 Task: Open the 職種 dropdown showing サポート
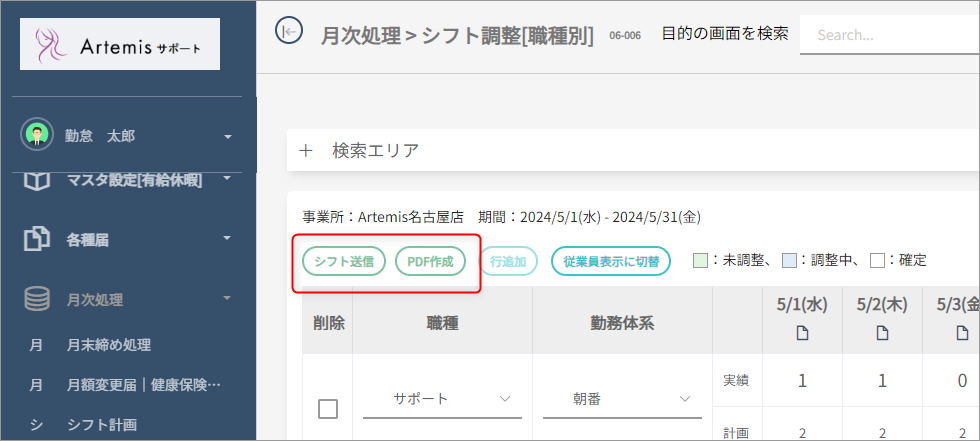(441, 399)
